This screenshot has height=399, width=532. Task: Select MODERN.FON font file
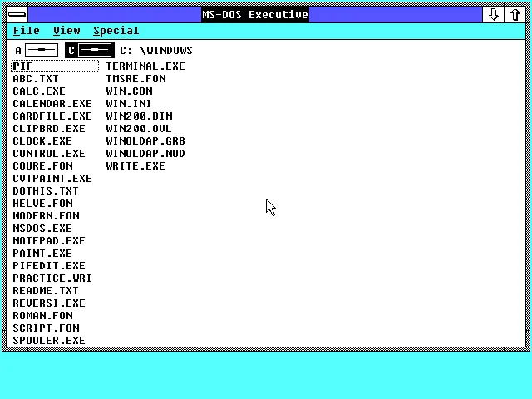47,216
